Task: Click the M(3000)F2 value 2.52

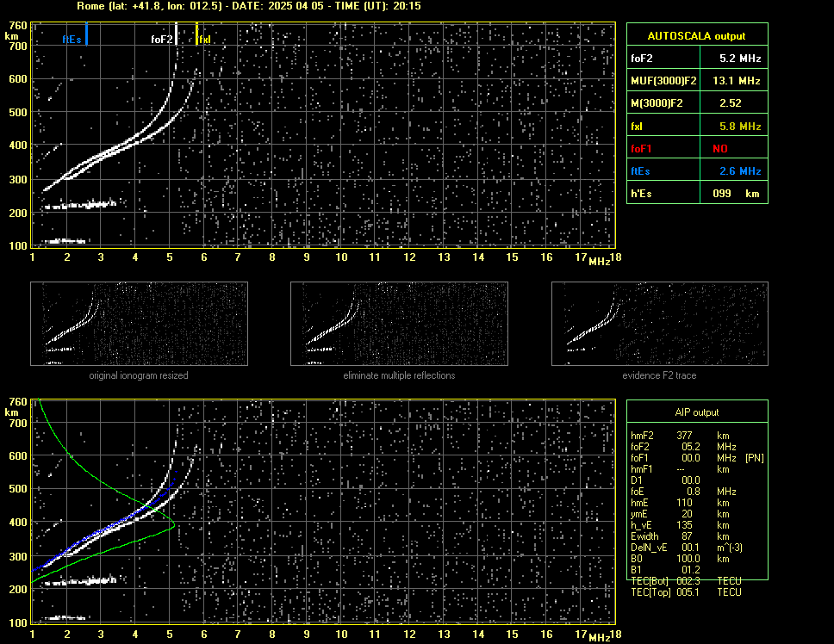Action: point(731,103)
